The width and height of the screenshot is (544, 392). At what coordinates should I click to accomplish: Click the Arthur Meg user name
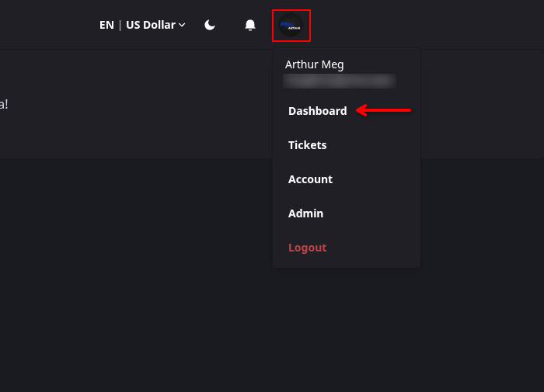(314, 64)
